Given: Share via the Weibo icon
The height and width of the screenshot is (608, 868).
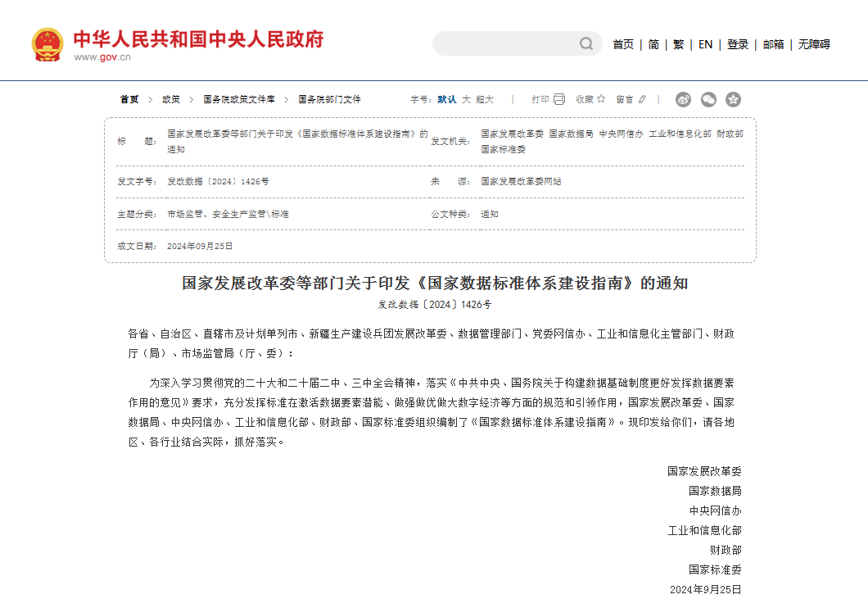Looking at the screenshot, I should point(683,99).
